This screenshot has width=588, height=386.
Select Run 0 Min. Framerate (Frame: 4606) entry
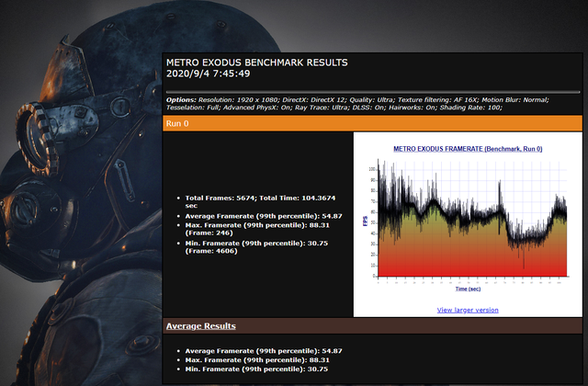[x=256, y=247]
